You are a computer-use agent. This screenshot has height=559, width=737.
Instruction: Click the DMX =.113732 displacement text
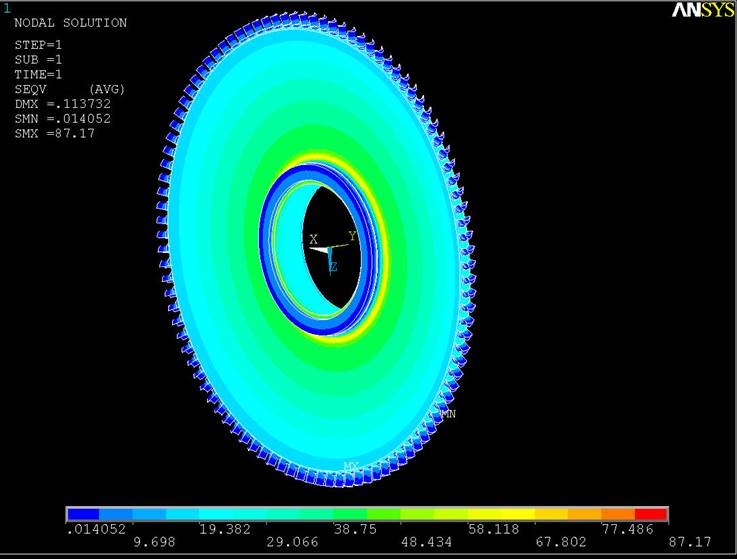coord(62,104)
